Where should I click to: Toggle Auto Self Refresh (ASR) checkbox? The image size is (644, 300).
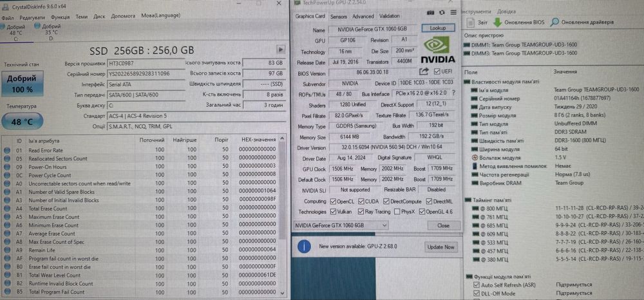pyautogui.click(x=477, y=285)
